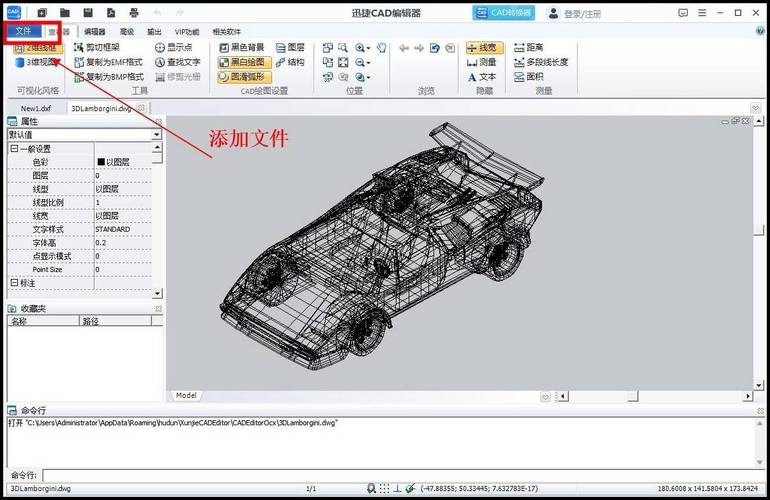Close the 收藏夹 favorites panel
Viewport: 770px width, 500px height.
[x=158, y=308]
